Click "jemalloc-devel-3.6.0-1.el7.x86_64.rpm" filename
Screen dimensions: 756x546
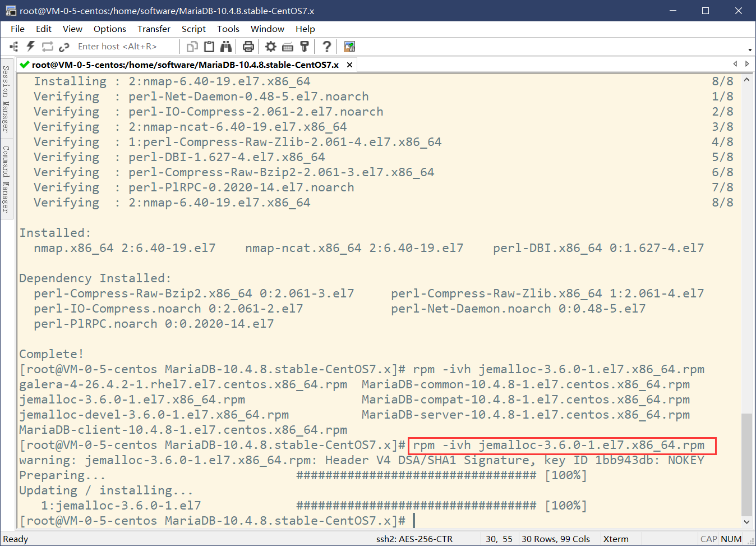click(x=154, y=415)
